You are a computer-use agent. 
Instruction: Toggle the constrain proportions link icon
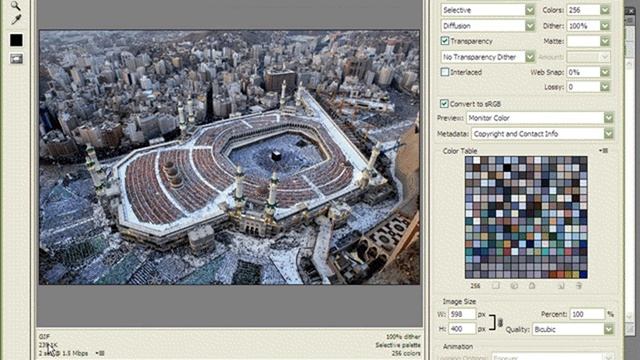500,322
